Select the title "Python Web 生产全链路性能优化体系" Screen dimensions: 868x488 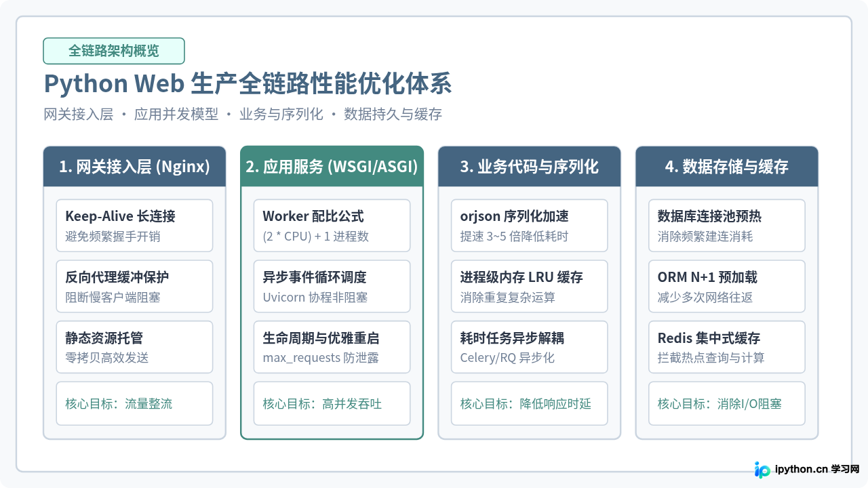click(248, 84)
